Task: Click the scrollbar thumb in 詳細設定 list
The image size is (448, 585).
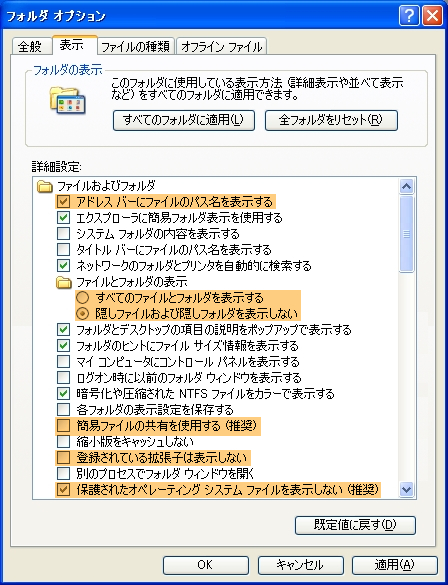Action: click(x=406, y=234)
